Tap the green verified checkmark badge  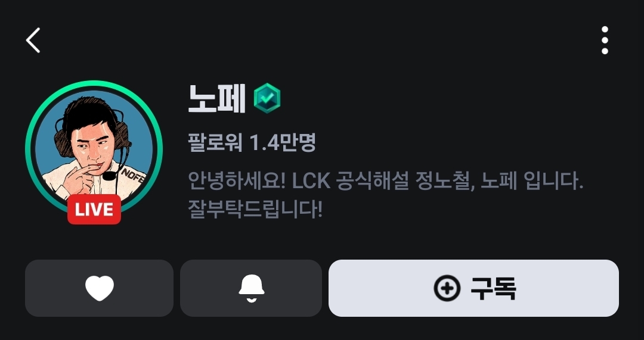267,98
